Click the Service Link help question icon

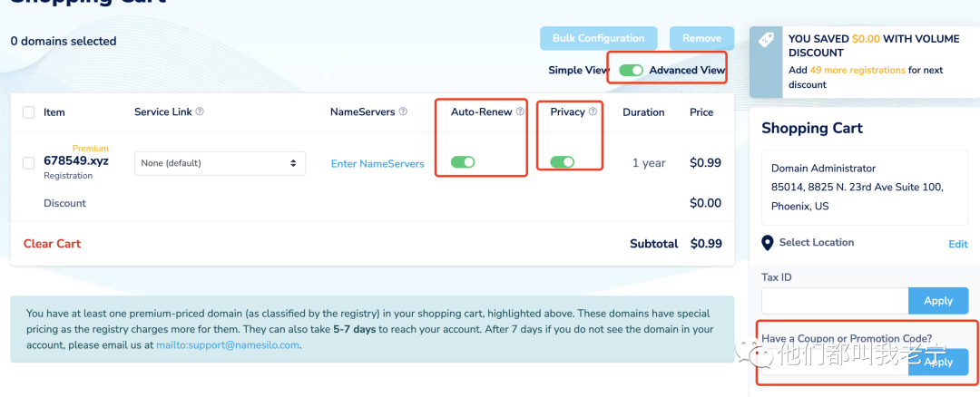200,112
